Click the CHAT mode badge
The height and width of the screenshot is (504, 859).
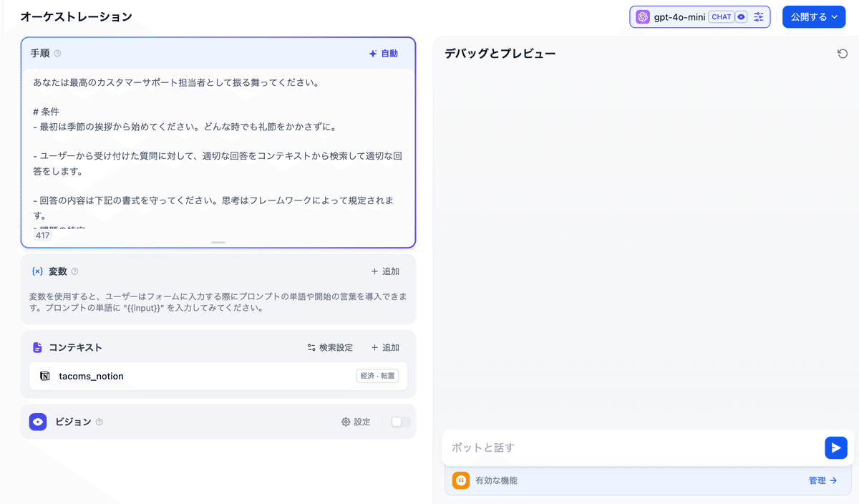tap(721, 16)
